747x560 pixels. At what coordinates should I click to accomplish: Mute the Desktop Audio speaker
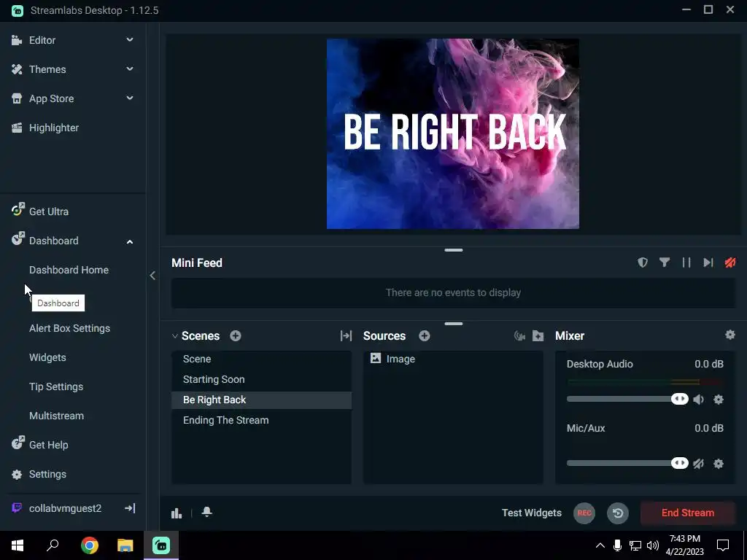(699, 400)
